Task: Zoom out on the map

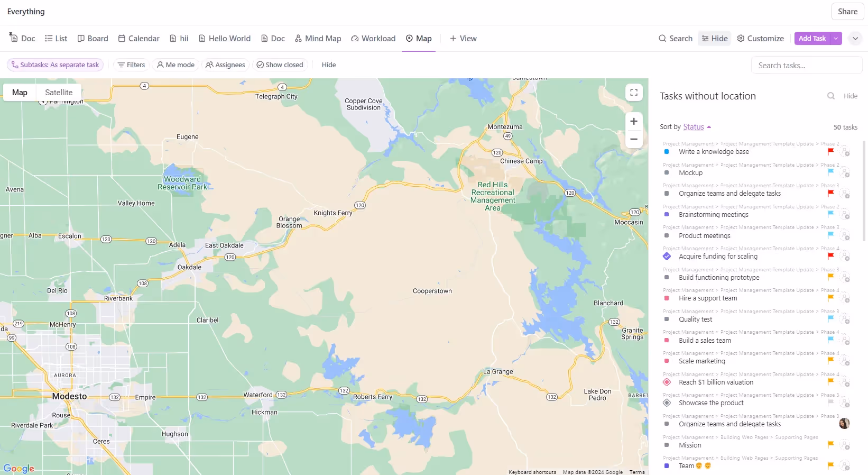Action: pos(634,140)
